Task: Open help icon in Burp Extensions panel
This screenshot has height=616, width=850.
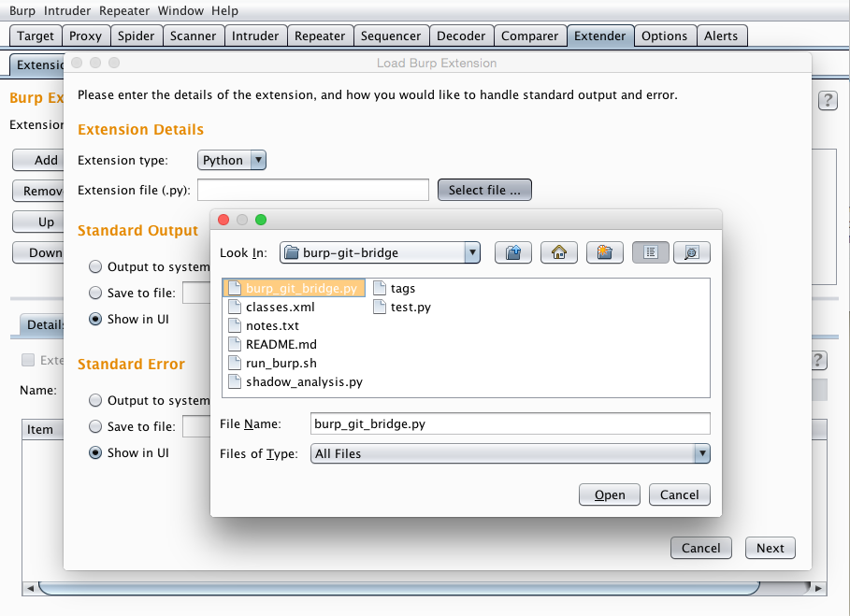Action: pyautogui.click(x=828, y=100)
